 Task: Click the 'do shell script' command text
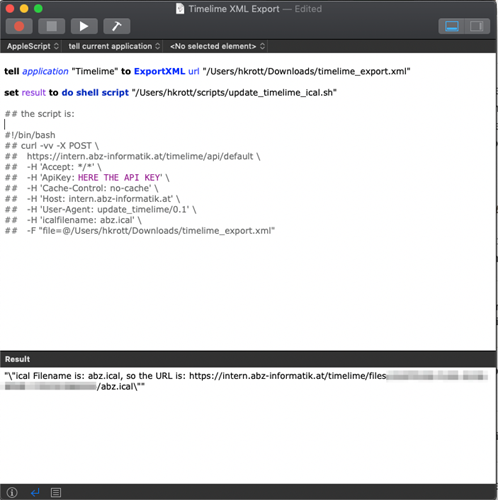[x=95, y=93]
